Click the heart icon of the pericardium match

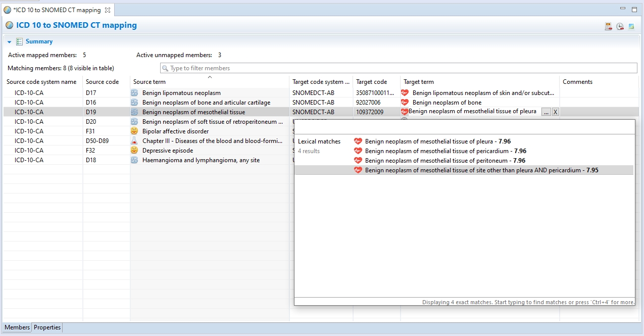[358, 151]
